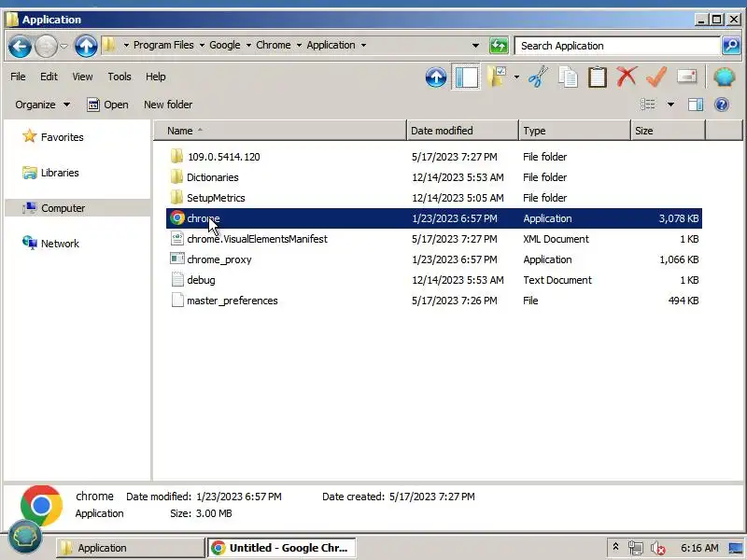Viewport: 747px width, 560px height.
Task: Open the Edit menu
Action: tap(49, 77)
